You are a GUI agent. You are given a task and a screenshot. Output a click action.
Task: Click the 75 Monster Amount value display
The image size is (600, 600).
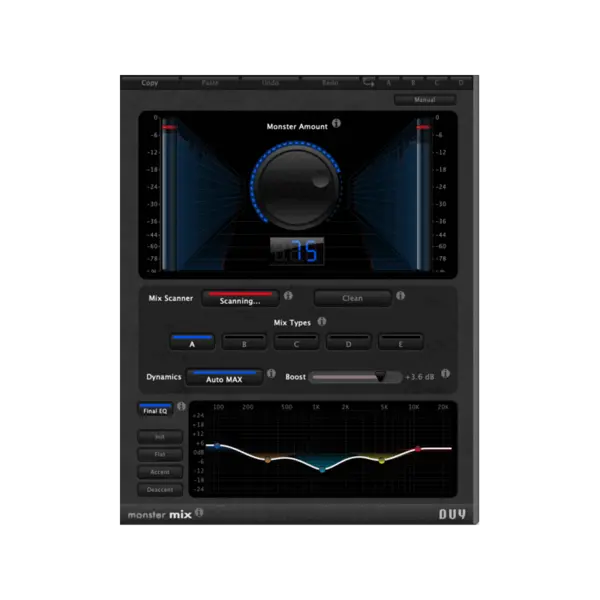pyautogui.click(x=297, y=251)
